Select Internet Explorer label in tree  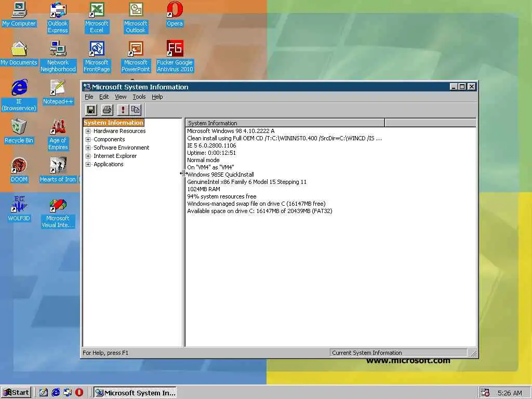click(115, 156)
